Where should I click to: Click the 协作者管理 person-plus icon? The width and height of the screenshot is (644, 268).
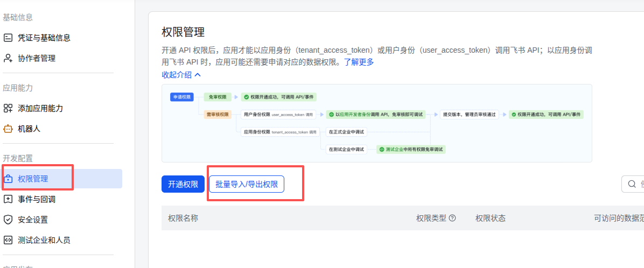point(8,58)
